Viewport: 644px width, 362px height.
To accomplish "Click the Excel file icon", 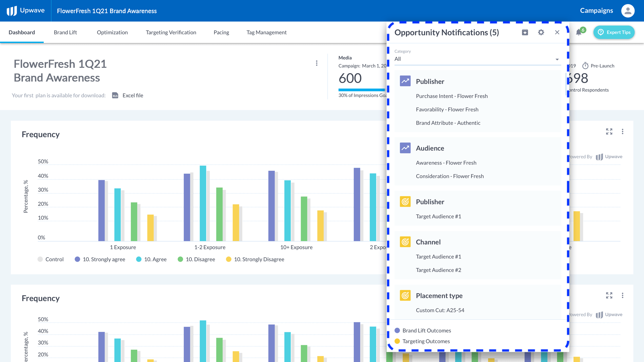I will pos(115,95).
